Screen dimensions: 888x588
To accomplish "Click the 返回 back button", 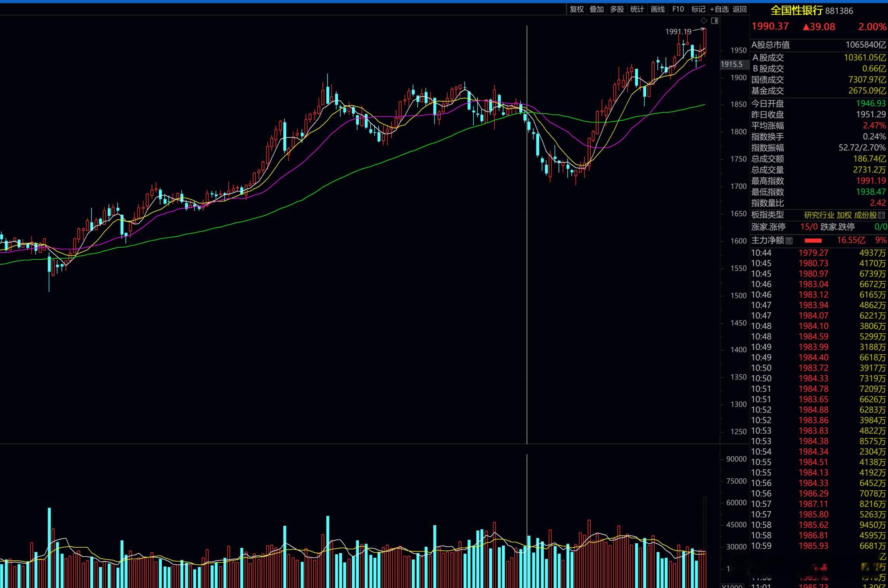I will [x=740, y=9].
